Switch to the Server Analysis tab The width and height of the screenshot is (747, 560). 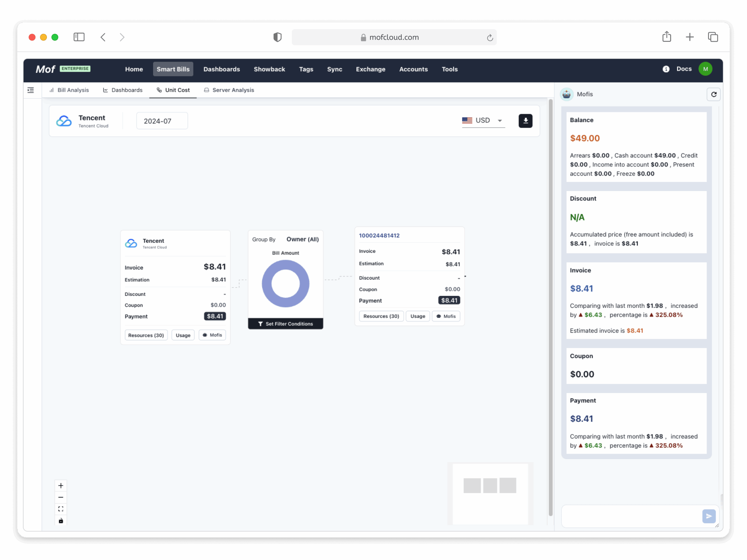(x=229, y=90)
